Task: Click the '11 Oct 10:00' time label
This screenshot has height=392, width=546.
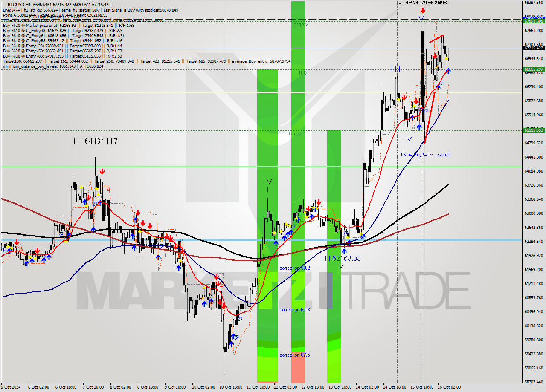Action: coord(258,387)
